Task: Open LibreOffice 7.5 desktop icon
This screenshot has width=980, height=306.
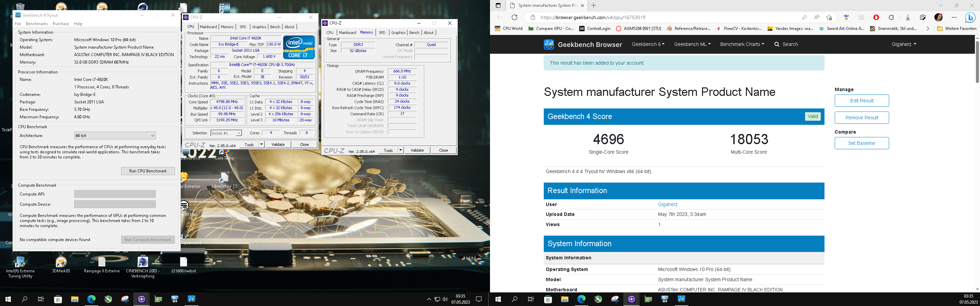Action: (x=225, y=181)
